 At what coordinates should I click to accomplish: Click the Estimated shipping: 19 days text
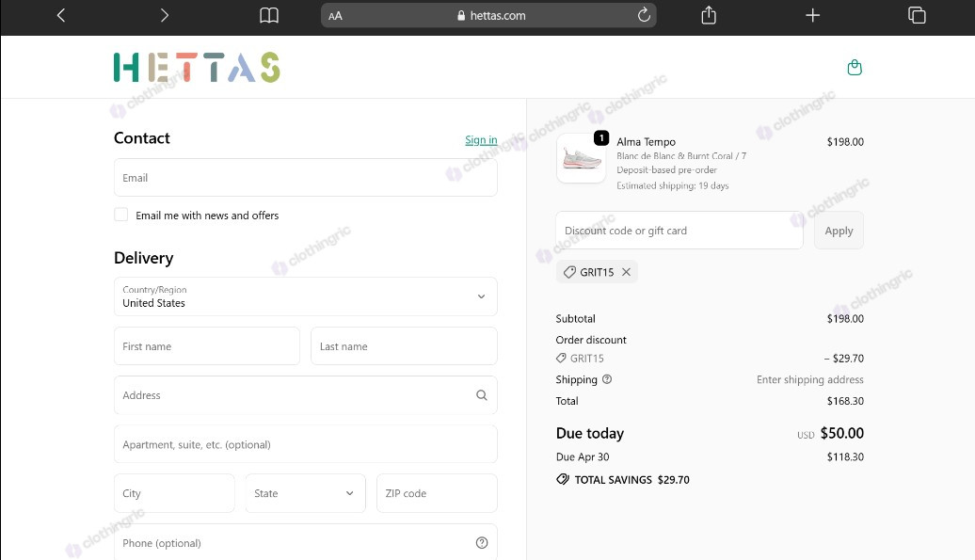672,185
